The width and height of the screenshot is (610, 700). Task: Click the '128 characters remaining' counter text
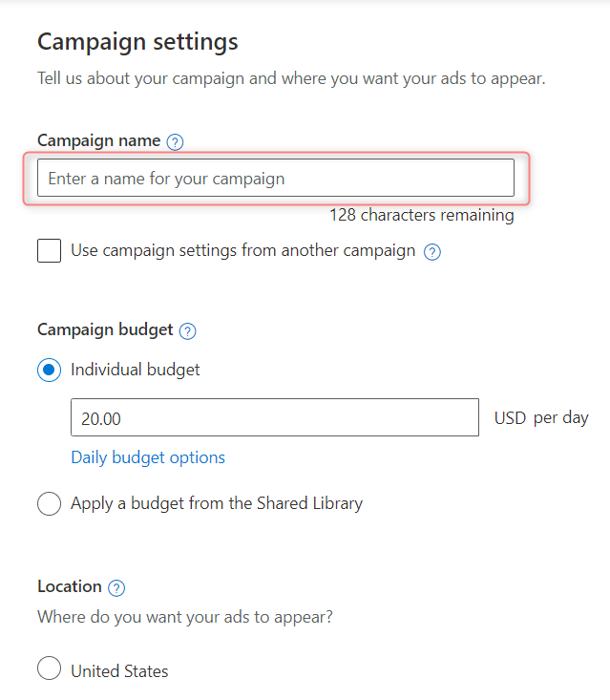422,215
